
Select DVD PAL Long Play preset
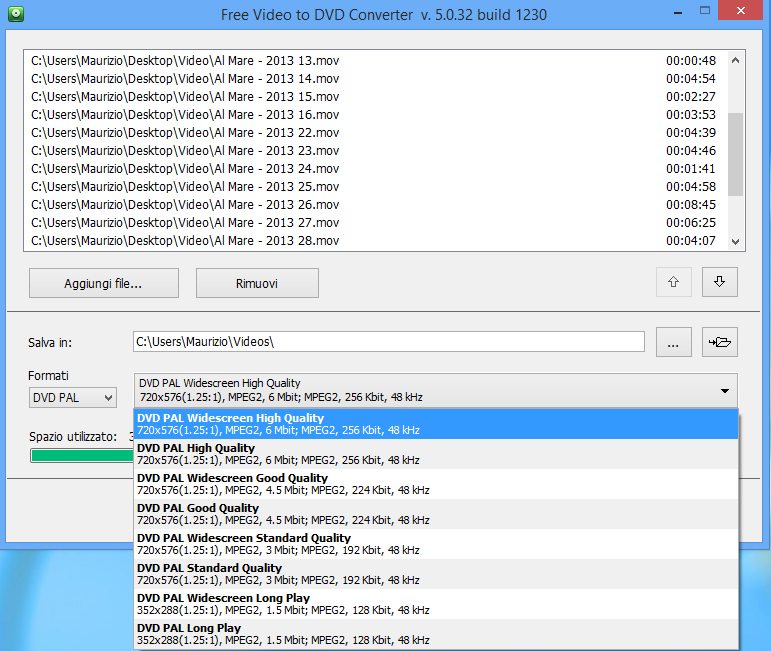(x=435, y=634)
